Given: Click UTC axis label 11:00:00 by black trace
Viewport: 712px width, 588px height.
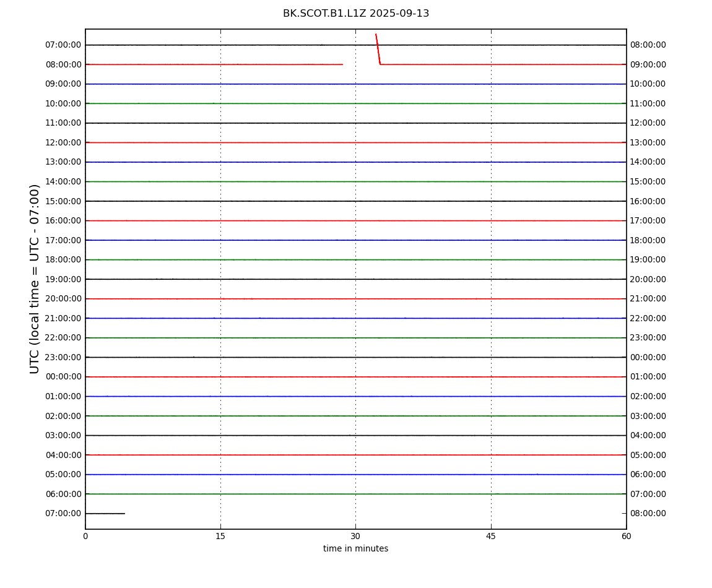Looking at the screenshot, I should point(63,123).
